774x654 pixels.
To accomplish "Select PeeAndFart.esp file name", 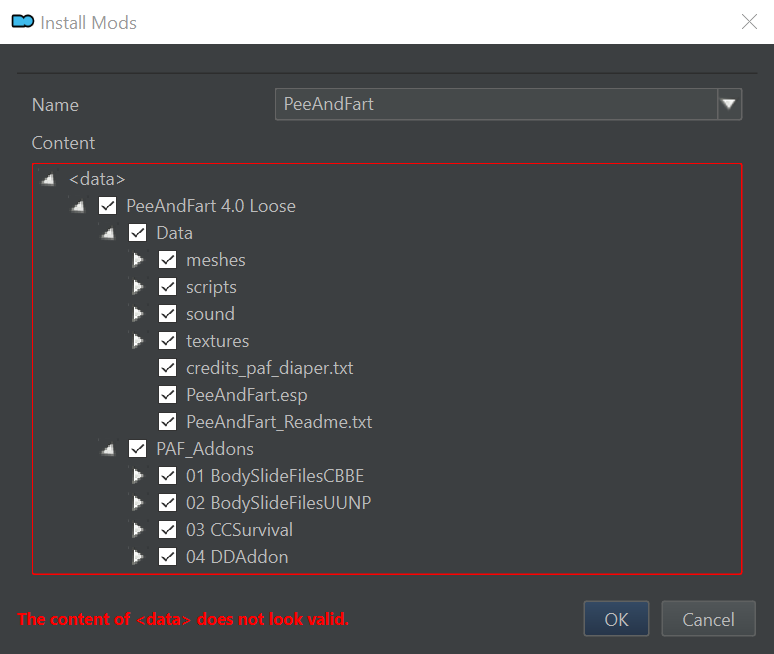I will tap(246, 395).
